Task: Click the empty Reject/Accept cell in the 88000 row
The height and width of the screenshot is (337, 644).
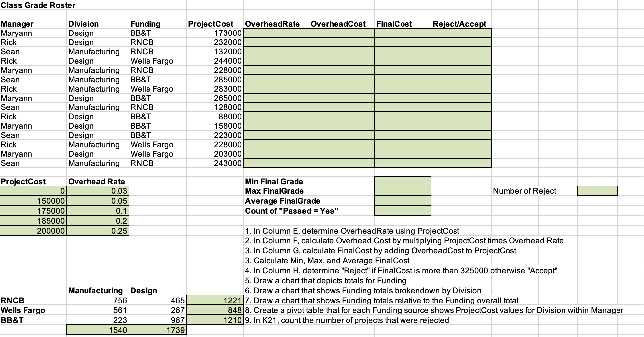Action: pyautogui.click(x=461, y=117)
